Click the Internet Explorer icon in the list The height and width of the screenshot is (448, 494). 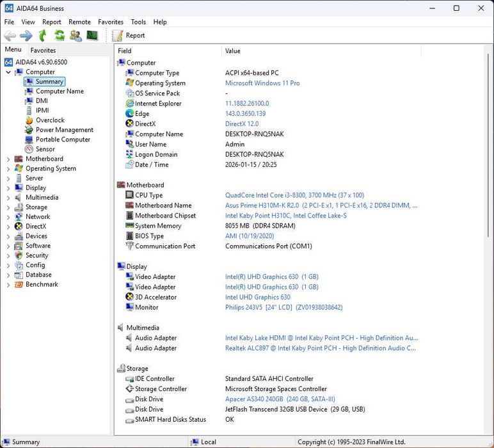pos(129,103)
